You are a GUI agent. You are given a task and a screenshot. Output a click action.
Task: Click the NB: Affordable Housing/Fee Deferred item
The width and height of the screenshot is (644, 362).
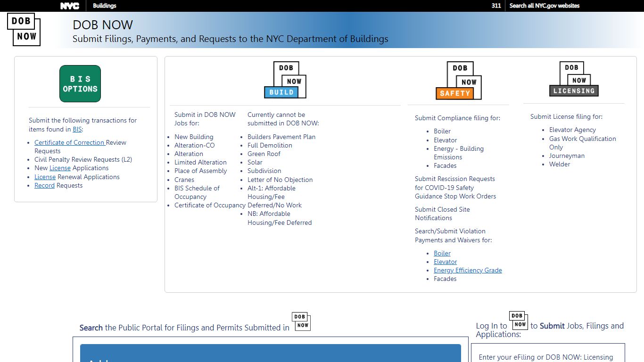(280, 218)
